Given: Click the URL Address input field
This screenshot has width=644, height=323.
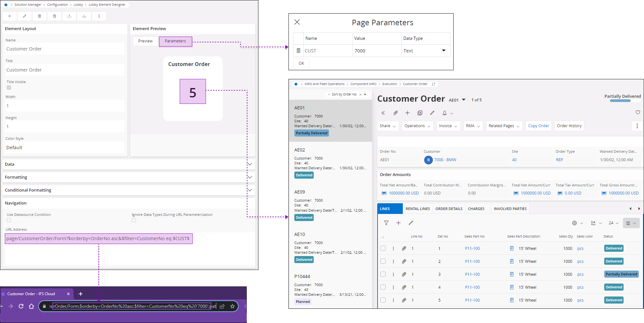Looking at the screenshot, I should 98,239.
